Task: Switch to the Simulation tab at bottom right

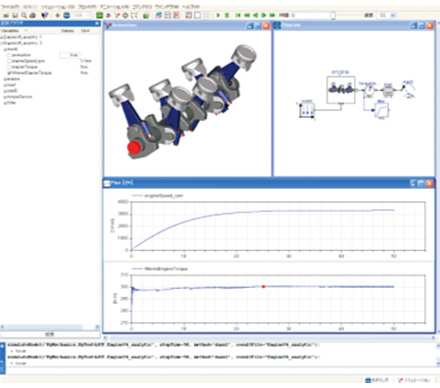Action: [414, 380]
